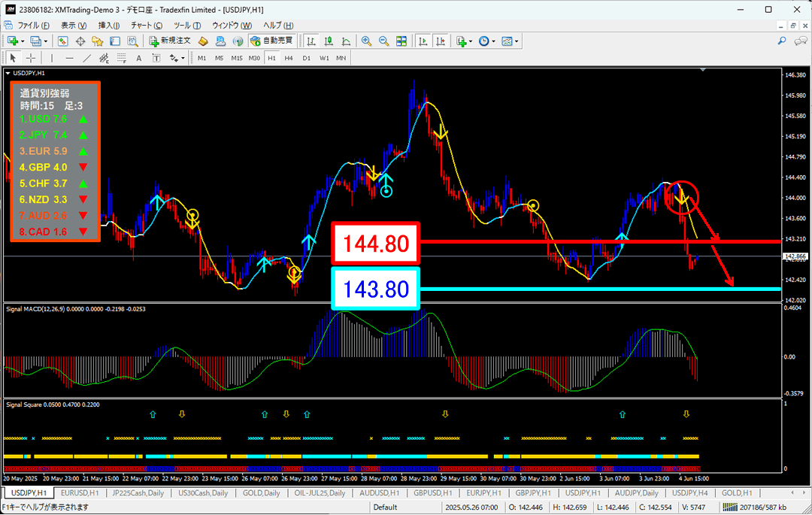The width and height of the screenshot is (812, 515).
Task: Select the M15 timeframe
Action: point(237,58)
